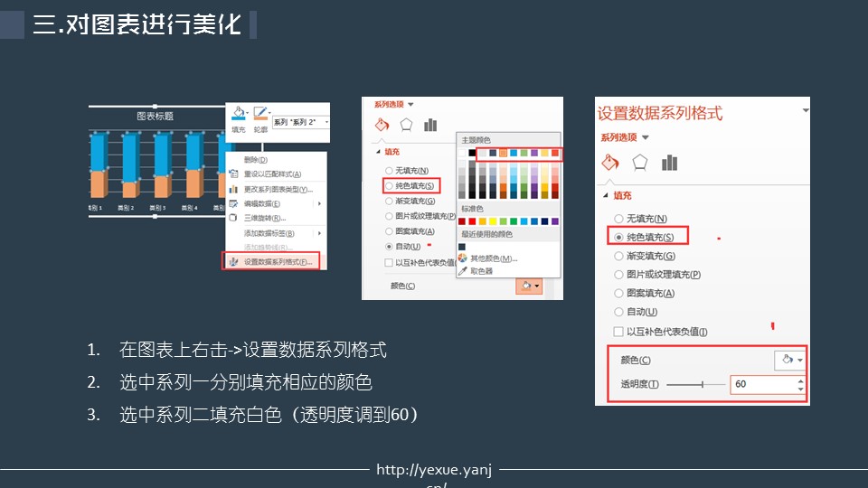The height and width of the screenshot is (488, 868).
Task: Open the 系列 "系列 2" combo box
Action: [x=300, y=122]
